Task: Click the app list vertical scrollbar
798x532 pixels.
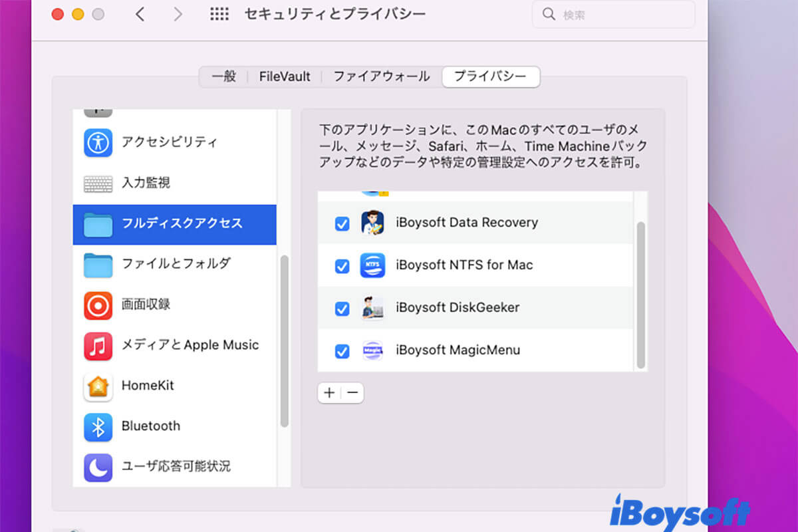Action: [641, 295]
